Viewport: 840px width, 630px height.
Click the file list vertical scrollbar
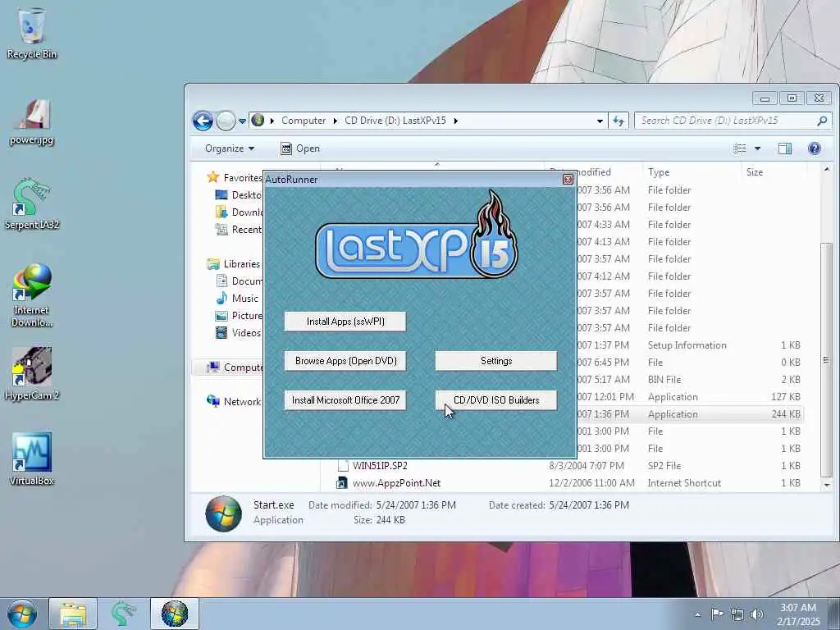[x=827, y=359]
